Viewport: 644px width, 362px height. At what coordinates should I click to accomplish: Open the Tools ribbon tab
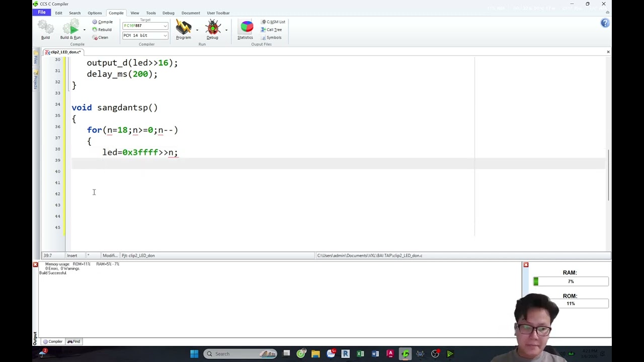coord(151,13)
